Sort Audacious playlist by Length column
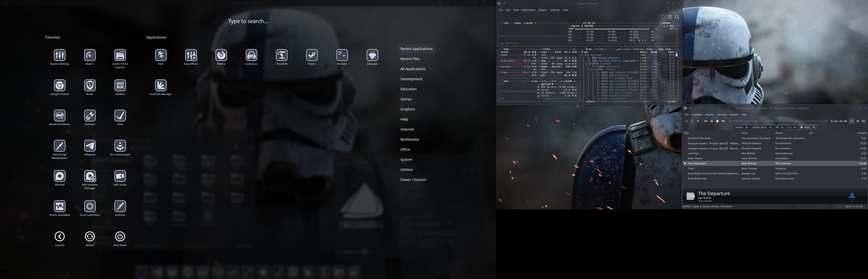The width and height of the screenshot is (868, 279). (x=862, y=133)
